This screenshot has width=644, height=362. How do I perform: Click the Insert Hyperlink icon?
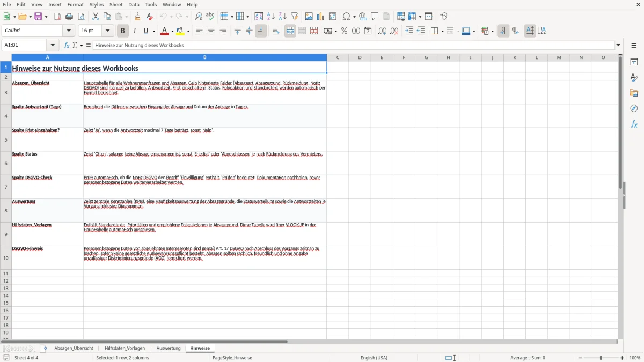coord(363,17)
